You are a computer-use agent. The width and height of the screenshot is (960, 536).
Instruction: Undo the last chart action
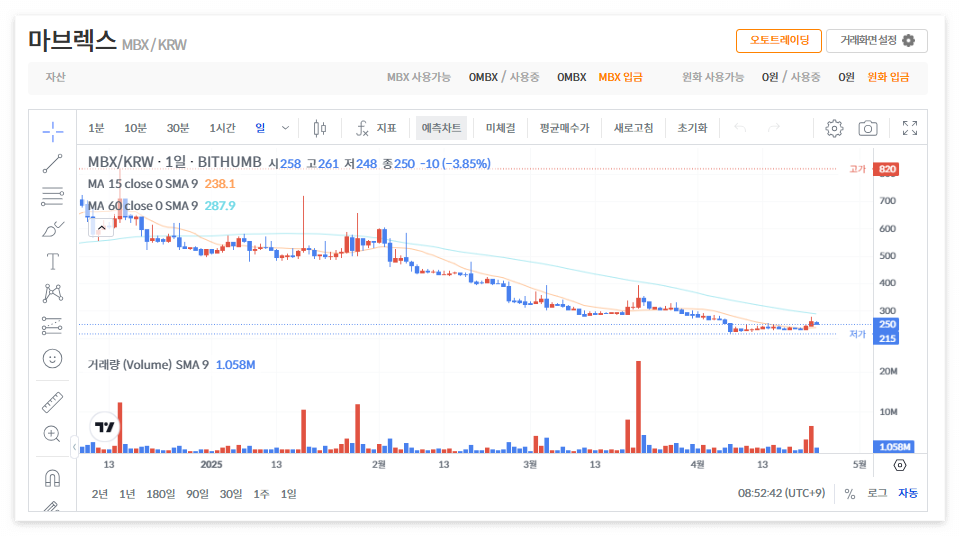coord(740,128)
